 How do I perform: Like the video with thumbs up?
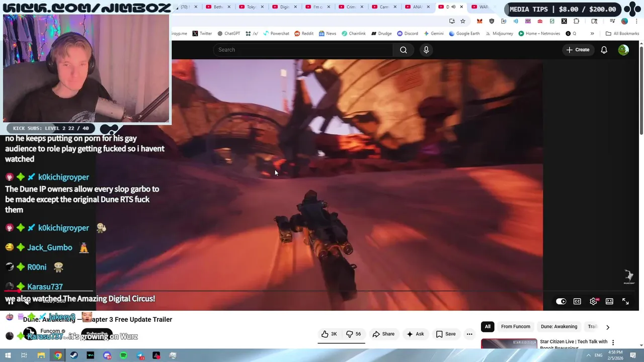329,334
